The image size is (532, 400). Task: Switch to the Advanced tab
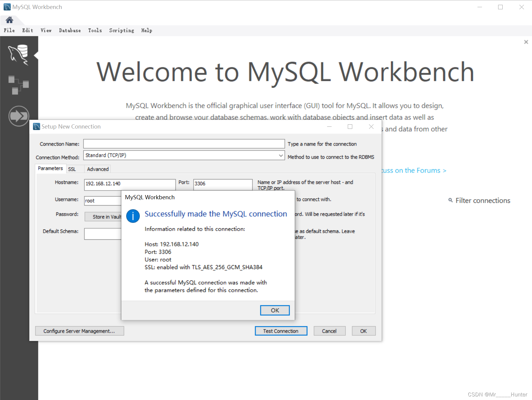click(98, 169)
